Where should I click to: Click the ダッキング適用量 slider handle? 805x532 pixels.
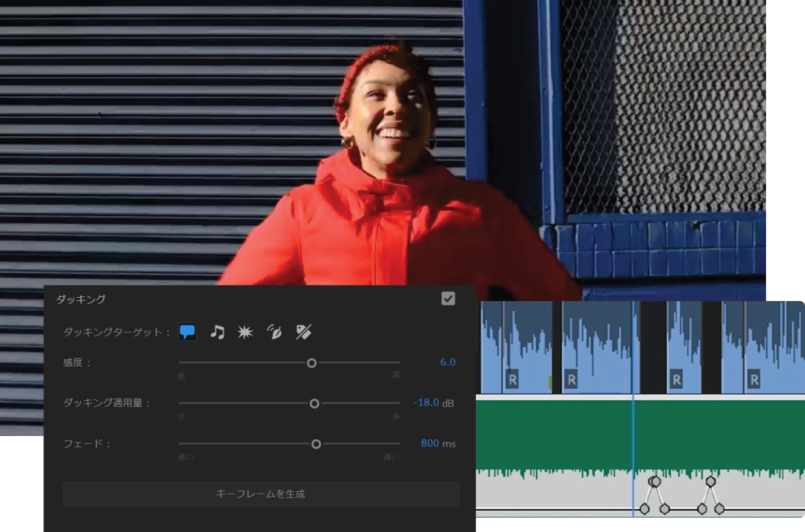314,404
